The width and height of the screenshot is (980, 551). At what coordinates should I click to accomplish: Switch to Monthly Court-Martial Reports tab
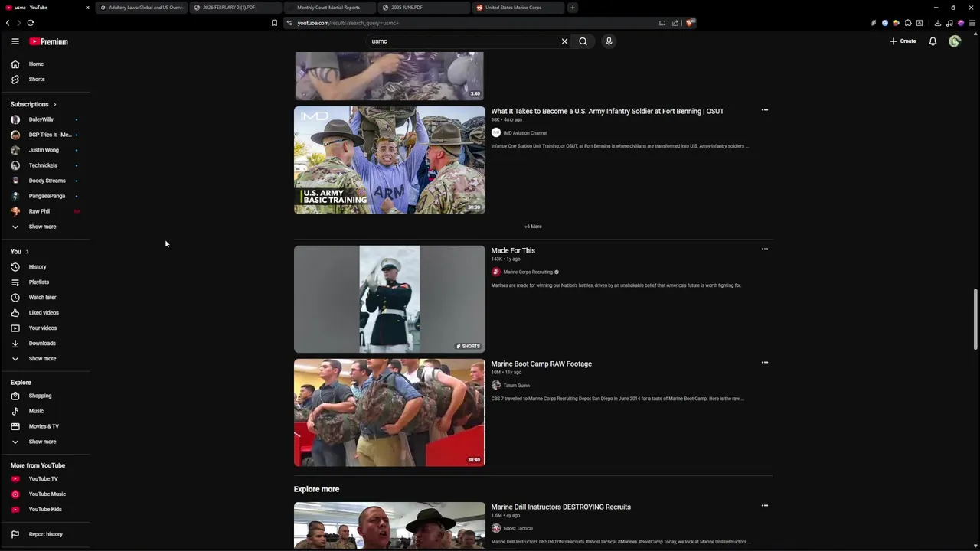pyautogui.click(x=328, y=8)
